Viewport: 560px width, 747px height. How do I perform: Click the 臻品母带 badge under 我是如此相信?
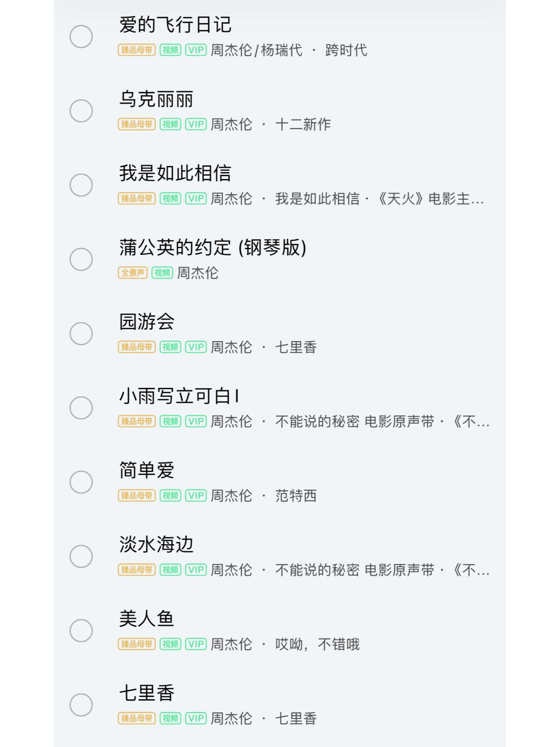click(x=136, y=198)
